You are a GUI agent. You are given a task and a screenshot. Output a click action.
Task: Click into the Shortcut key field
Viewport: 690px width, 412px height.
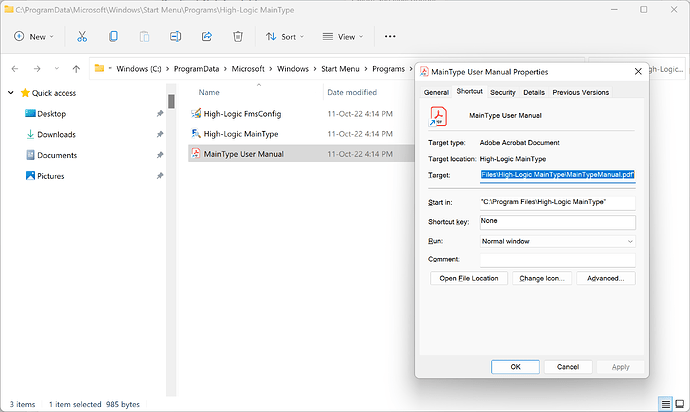(557, 221)
